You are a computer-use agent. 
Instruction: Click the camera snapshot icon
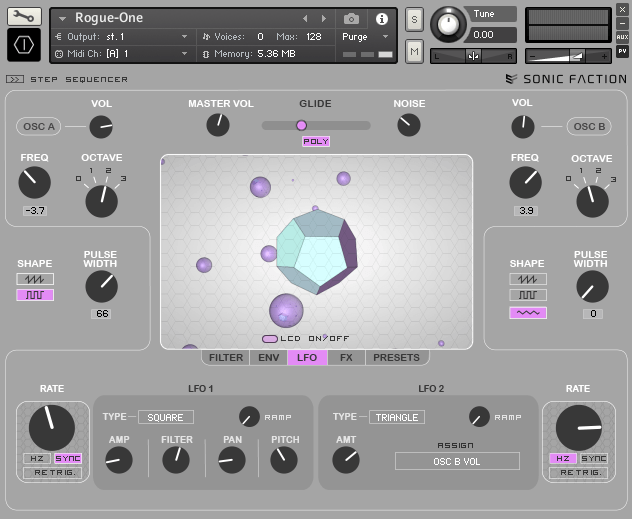(x=351, y=18)
